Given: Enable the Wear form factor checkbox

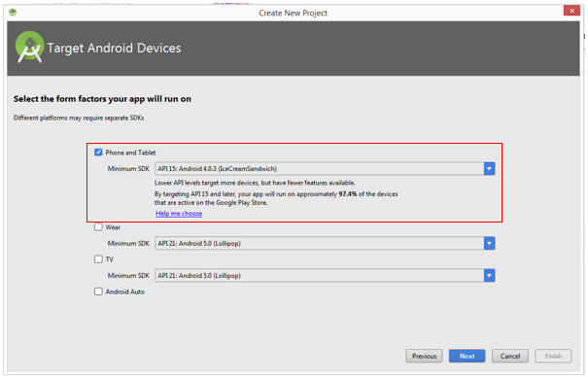Looking at the screenshot, I should 98,227.
